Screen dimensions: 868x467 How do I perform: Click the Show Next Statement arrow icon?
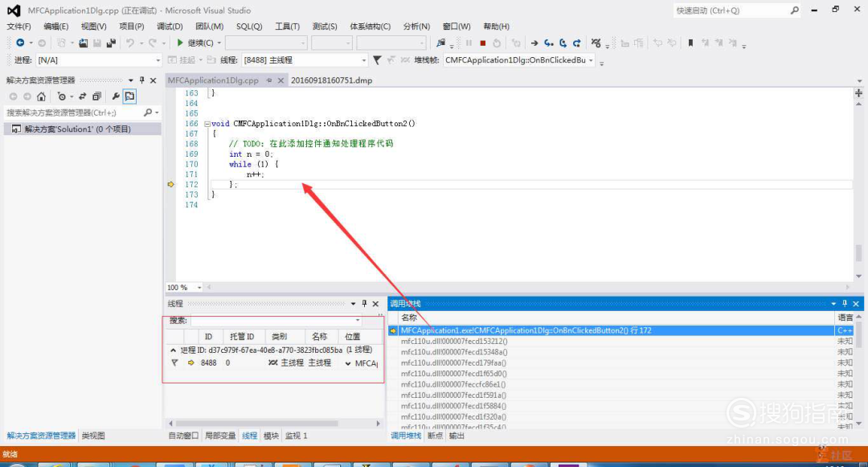pos(534,43)
